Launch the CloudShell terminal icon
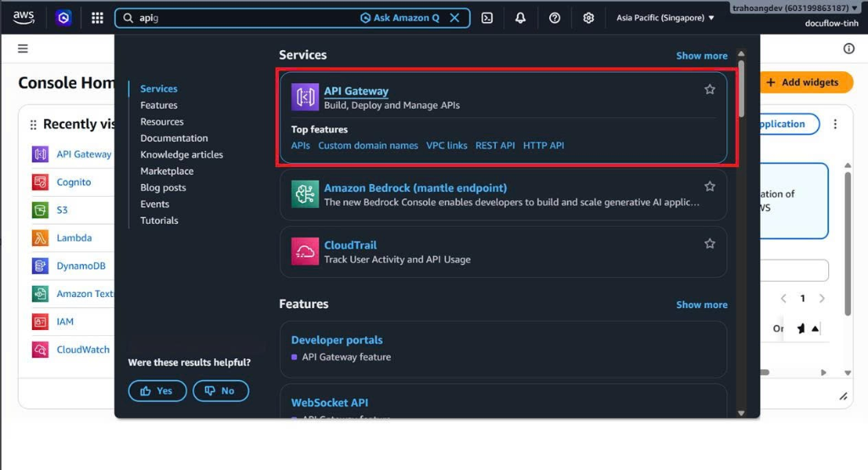868x470 pixels. click(x=487, y=18)
